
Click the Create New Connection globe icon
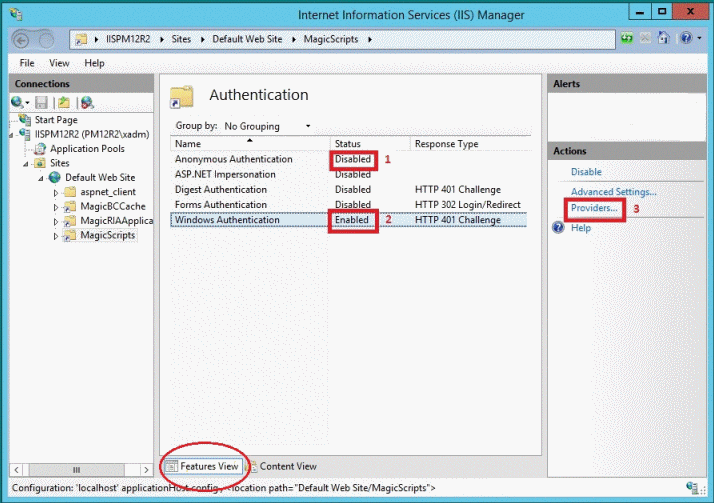(x=17, y=103)
